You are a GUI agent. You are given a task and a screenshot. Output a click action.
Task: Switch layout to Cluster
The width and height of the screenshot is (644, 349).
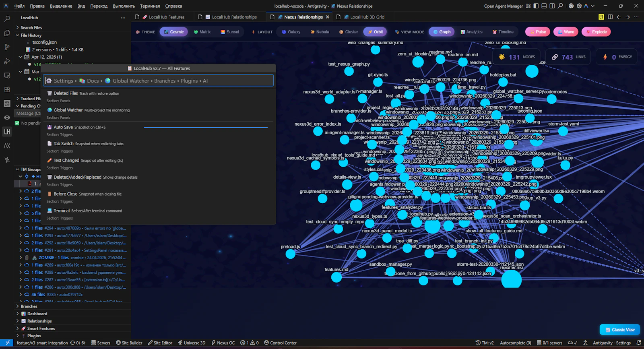[x=349, y=32]
